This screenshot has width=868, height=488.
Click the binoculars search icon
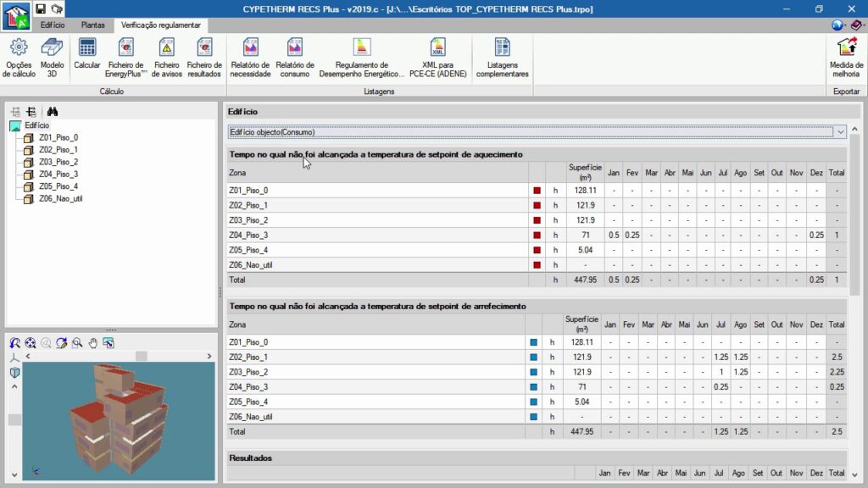pyautogui.click(x=53, y=111)
